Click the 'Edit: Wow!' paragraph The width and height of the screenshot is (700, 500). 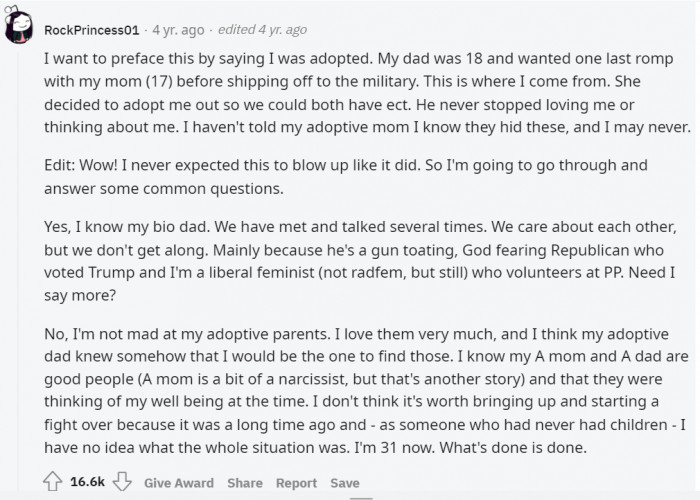(x=346, y=177)
